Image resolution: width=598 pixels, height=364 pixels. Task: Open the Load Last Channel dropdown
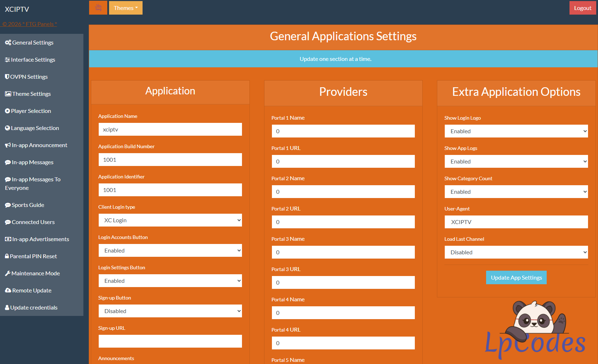point(516,252)
